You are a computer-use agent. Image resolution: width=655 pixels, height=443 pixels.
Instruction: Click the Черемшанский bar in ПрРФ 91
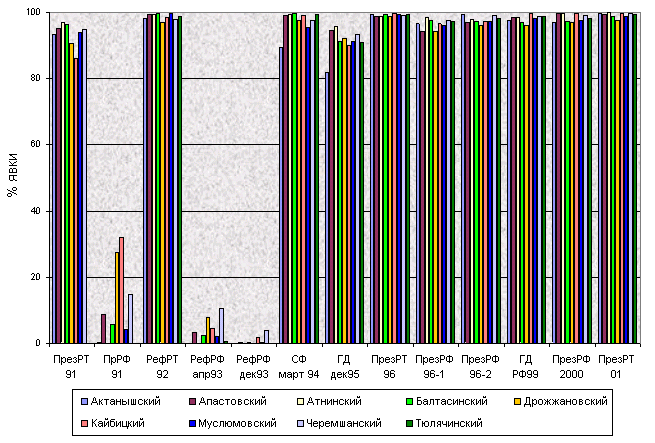[130, 319]
